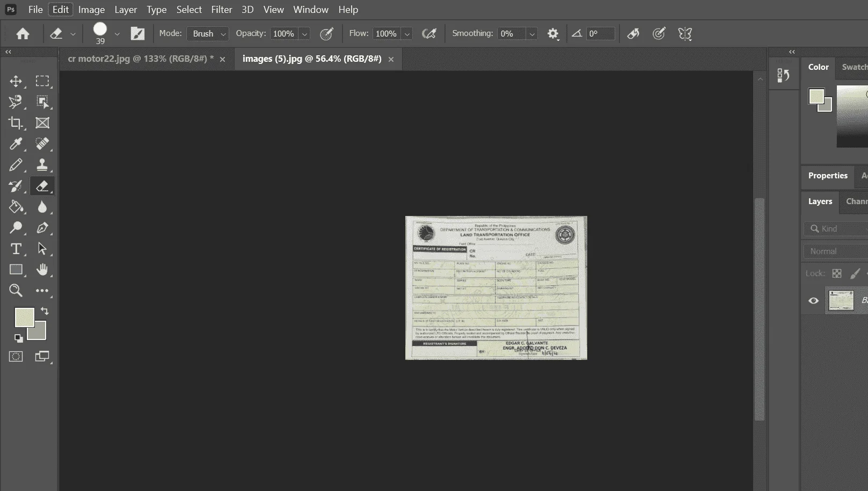Open smoothing options gear
This screenshot has width=868, height=491.
pos(552,34)
